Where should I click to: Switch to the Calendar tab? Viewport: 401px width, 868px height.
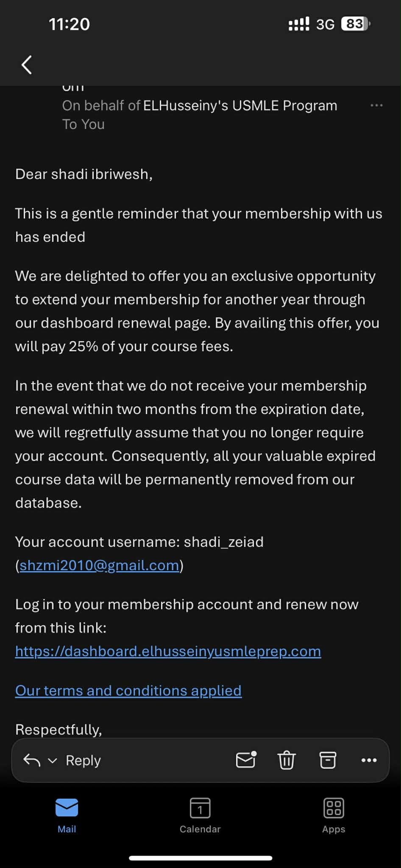pyautogui.click(x=200, y=815)
